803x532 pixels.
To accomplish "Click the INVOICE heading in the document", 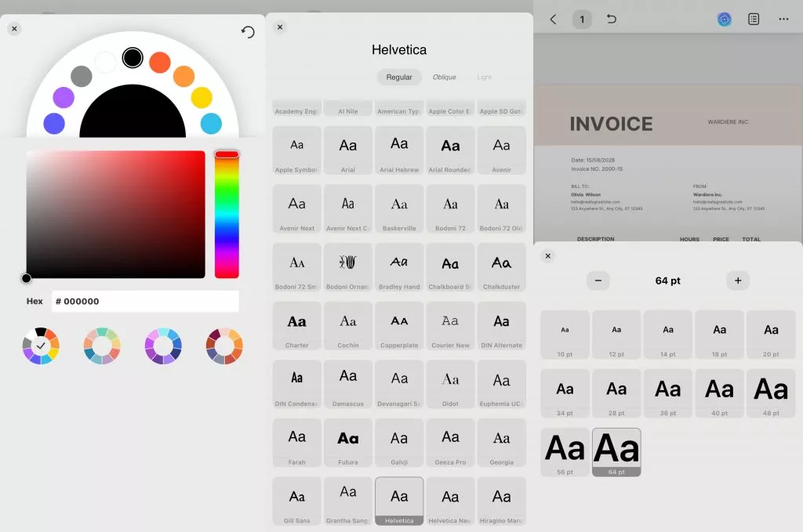I will coord(612,124).
